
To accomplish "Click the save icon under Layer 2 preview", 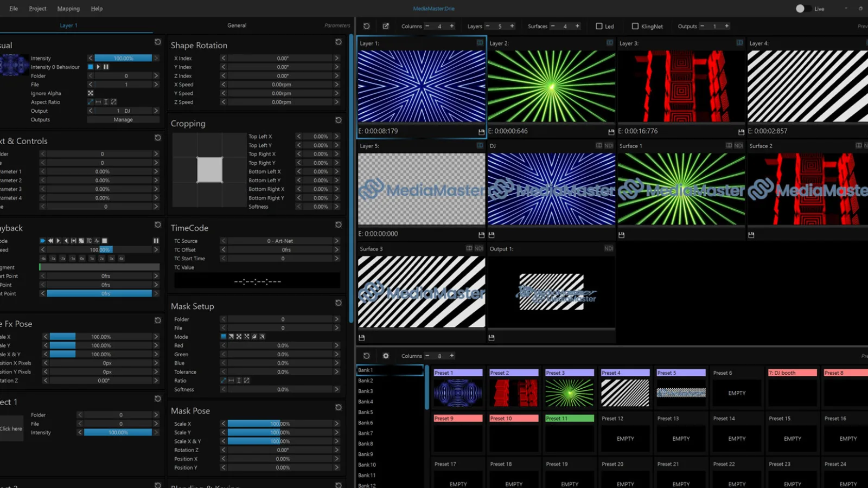I will pos(611,132).
